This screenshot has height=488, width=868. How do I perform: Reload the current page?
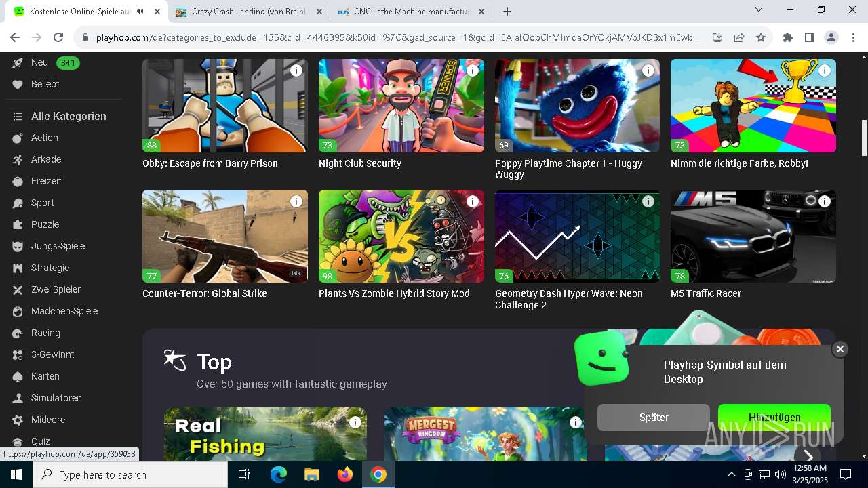(x=58, y=38)
